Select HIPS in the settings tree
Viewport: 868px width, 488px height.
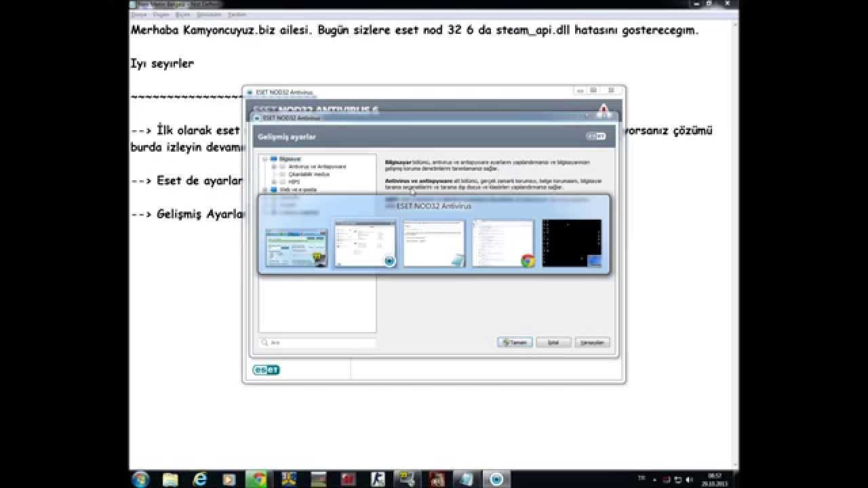coord(294,182)
